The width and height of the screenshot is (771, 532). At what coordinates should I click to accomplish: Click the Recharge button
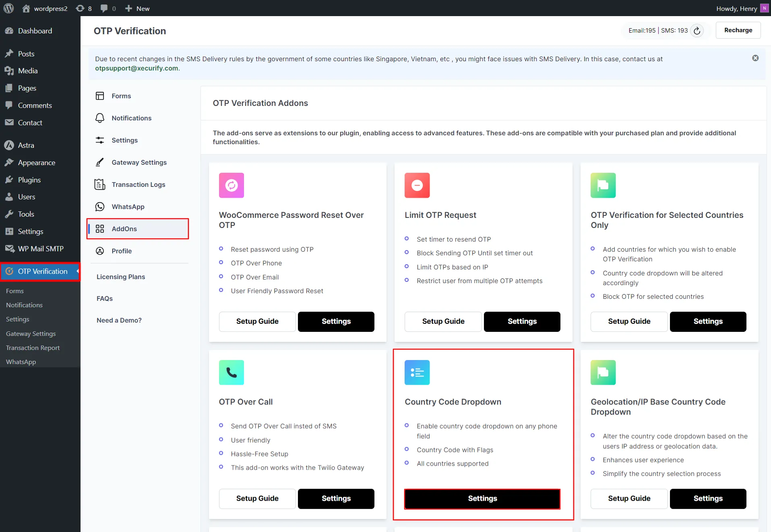point(738,30)
